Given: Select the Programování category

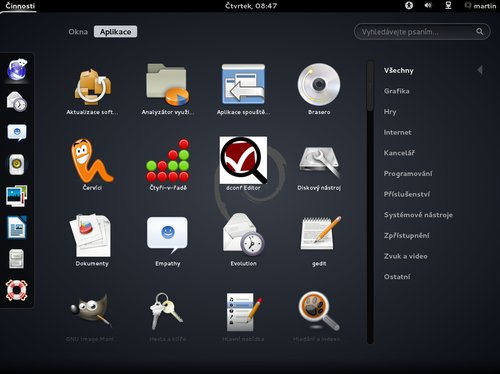Looking at the screenshot, I should (x=408, y=174).
